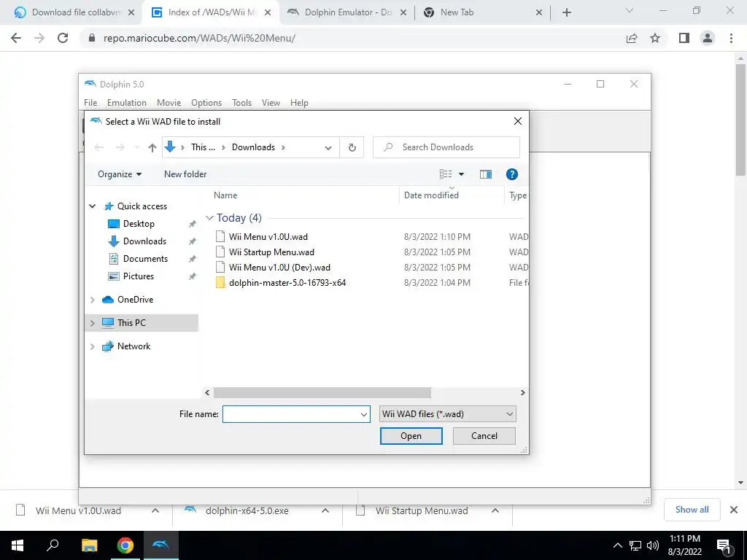Change view layout icon in file dialog

click(x=446, y=174)
